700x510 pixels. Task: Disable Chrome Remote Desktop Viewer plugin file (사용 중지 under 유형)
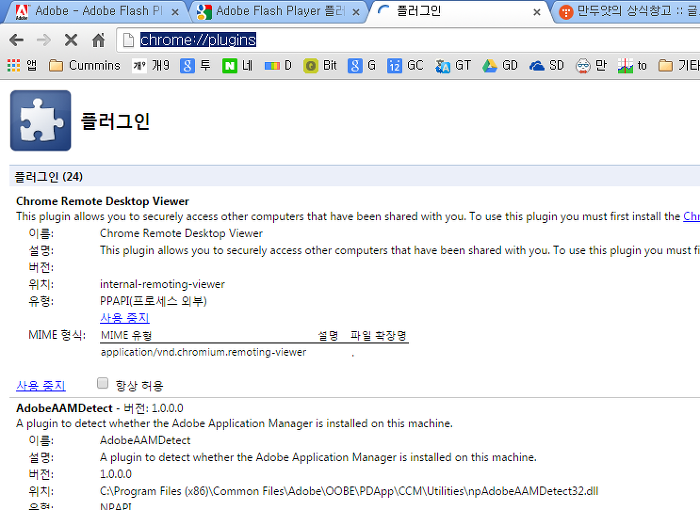coord(125,318)
